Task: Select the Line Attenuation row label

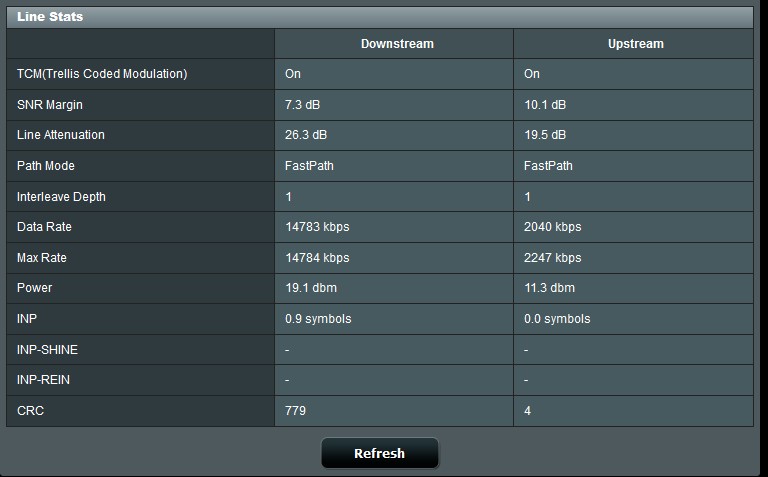Action: click(61, 135)
